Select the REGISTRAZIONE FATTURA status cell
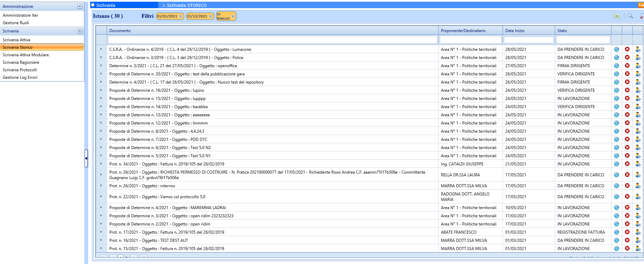 (x=583, y=232)
